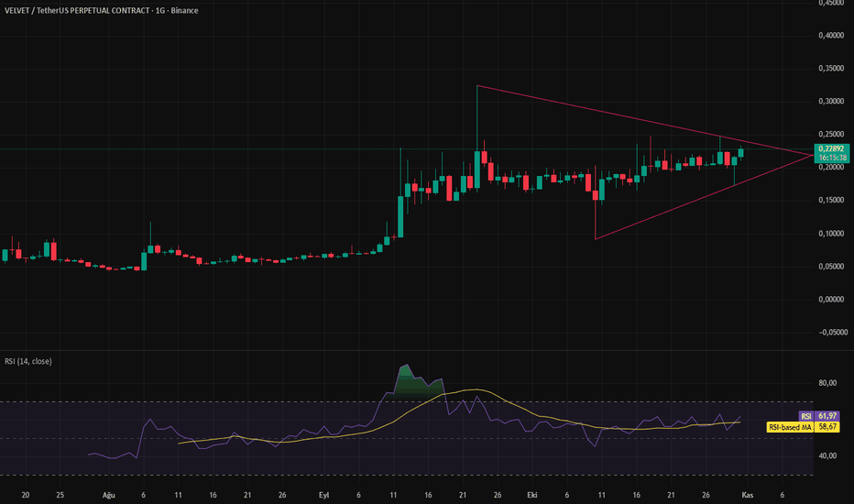This screenshot has height=504, width=854.
Task: Click the 0,05000 price axis label
Action: click(831, 267)
